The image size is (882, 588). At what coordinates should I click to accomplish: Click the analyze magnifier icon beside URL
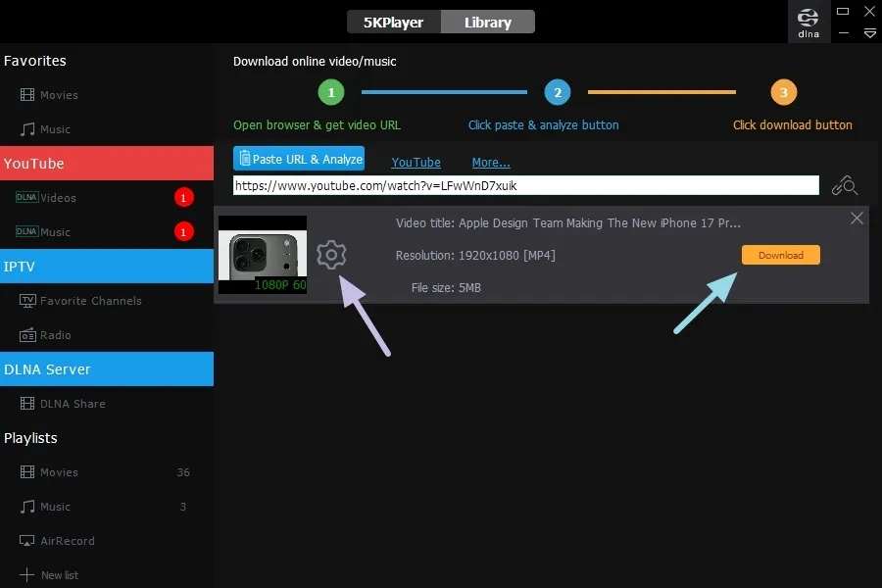coord(844,186)
